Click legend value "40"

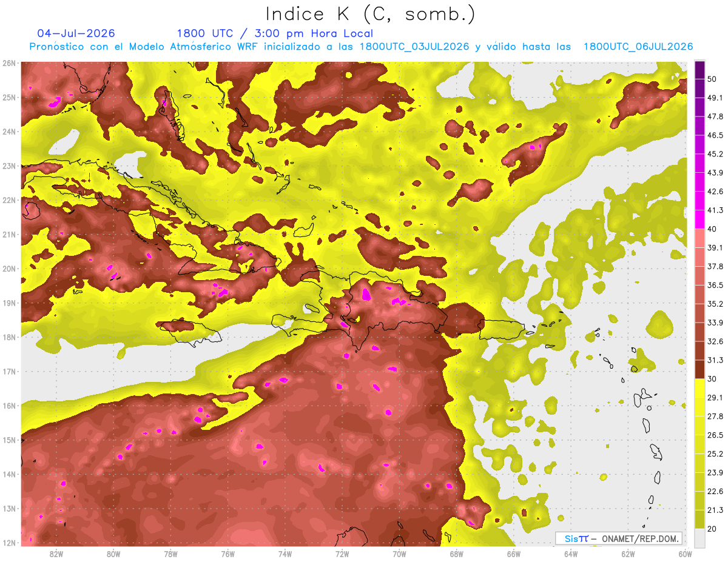click(x=712, y=229)
